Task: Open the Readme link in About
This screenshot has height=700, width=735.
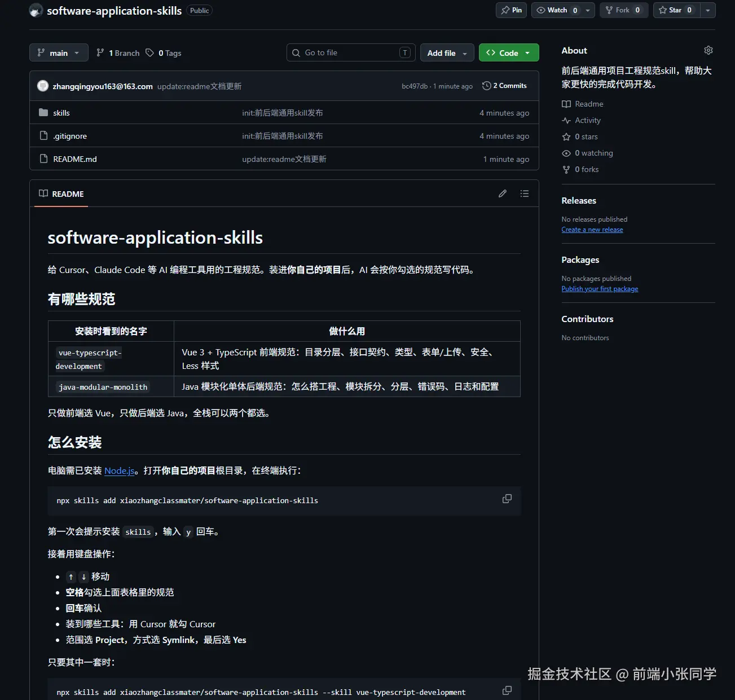Action: [x=583, y=104]
